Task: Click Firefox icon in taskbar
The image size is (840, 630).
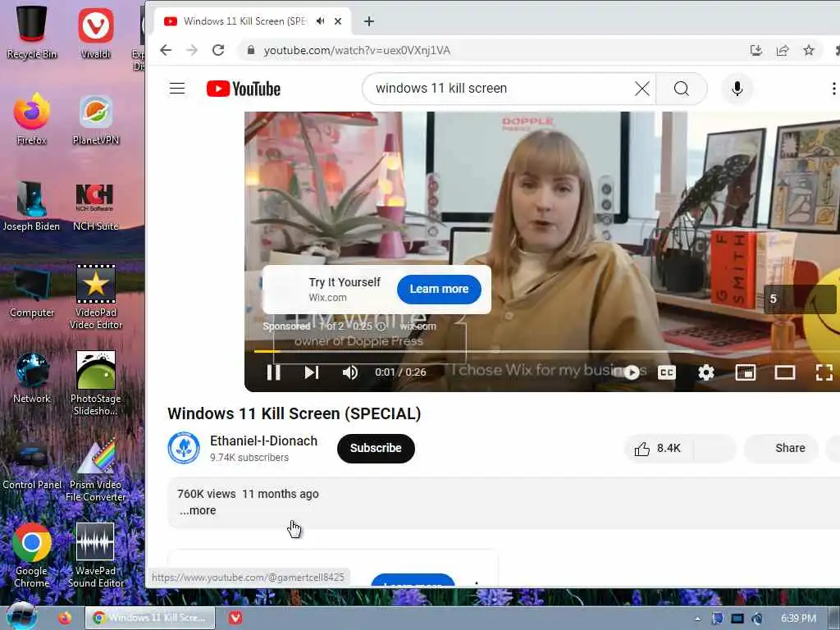Action: click(x=65, y=618)
